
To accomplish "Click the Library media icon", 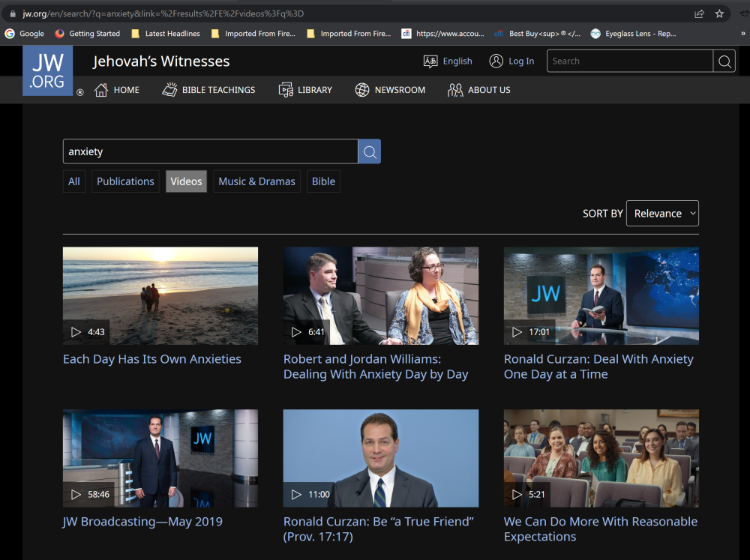I will click(x=286, y=90).
